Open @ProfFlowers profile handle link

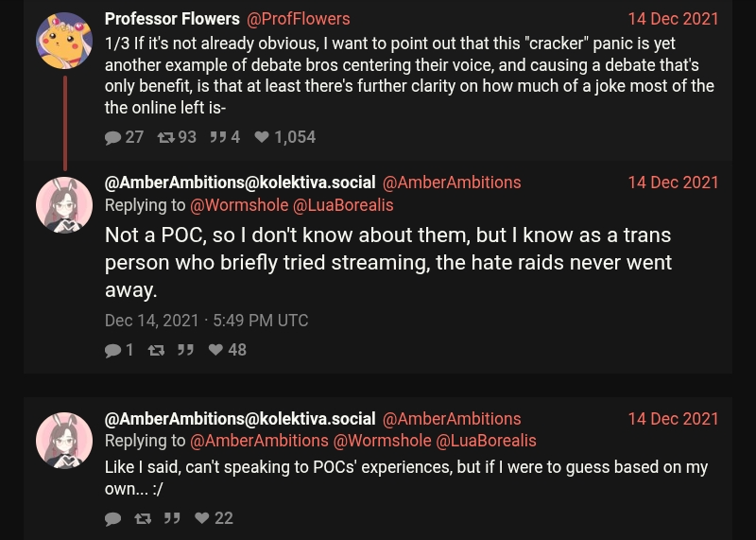click(x=298, y=19)
